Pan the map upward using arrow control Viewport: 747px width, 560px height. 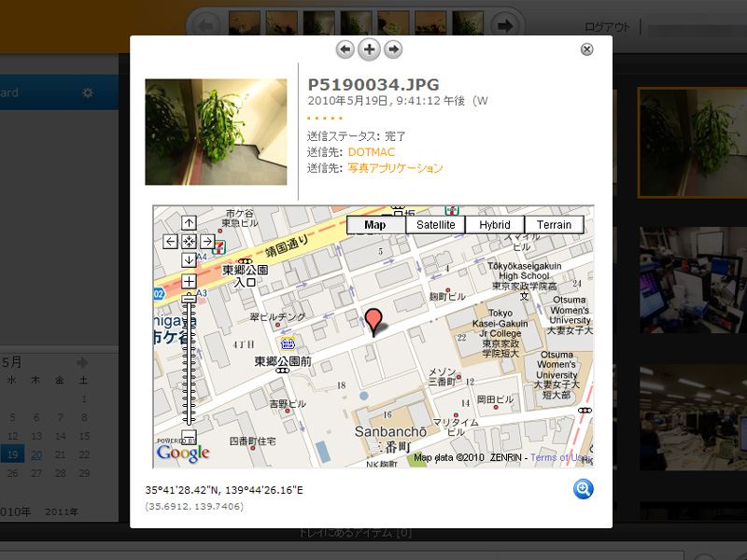(189, 223)
